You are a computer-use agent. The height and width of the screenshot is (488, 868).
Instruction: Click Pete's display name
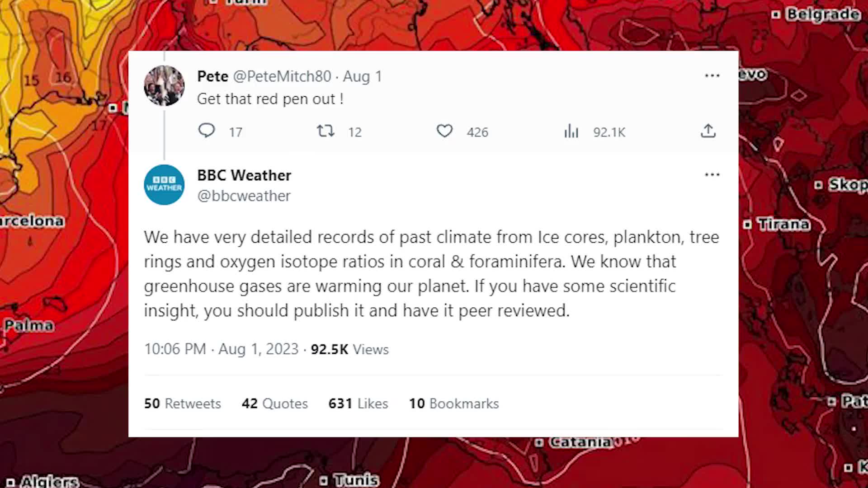pos(212,76)
